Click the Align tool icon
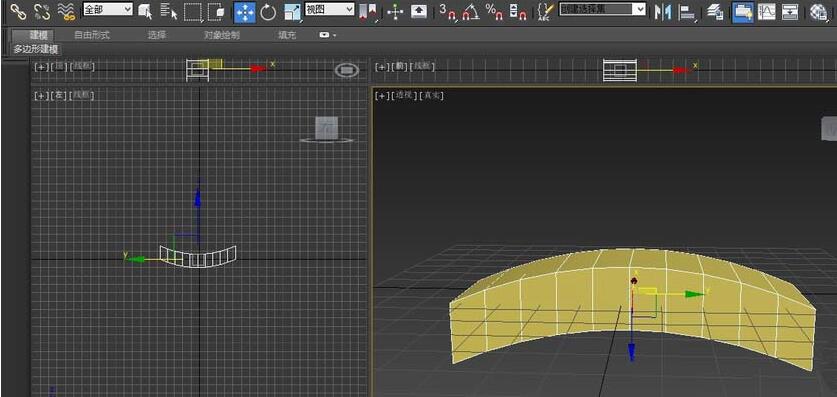 click(687, 12)
